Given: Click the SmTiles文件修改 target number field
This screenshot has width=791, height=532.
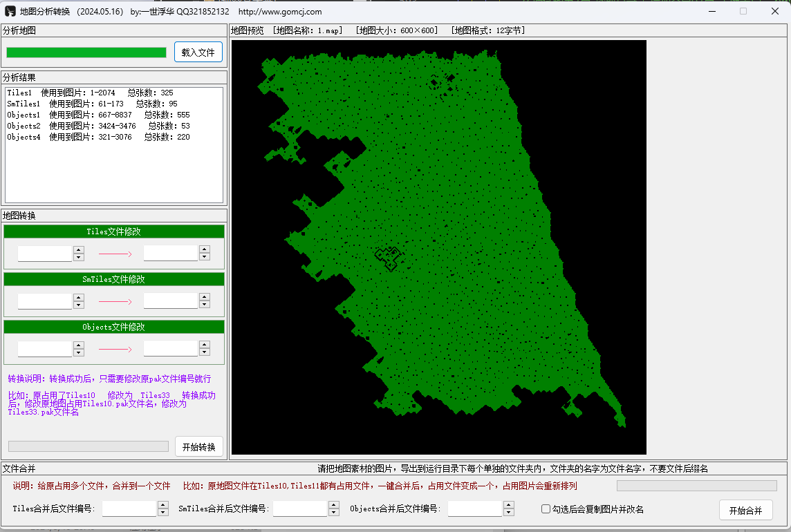Looking at the screenshot, I should pyautogui.click(x=171, y=301).
